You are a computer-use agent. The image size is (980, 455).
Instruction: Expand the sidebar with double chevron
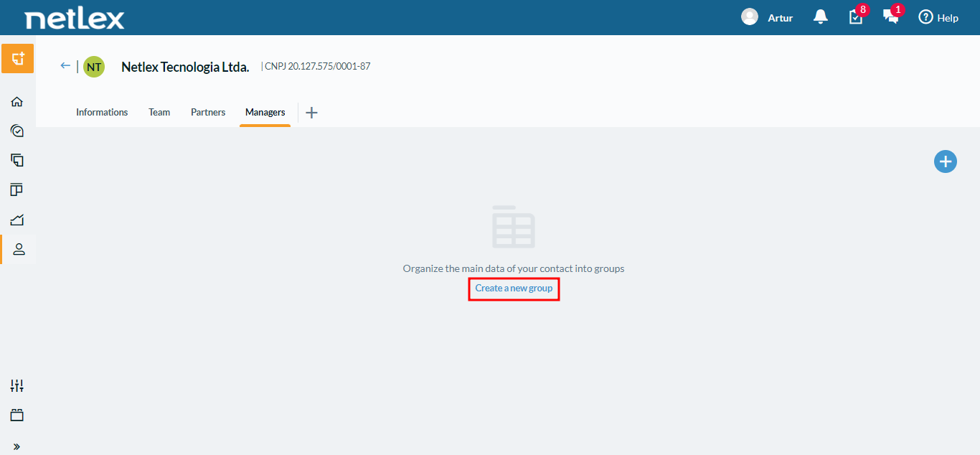tap(17, 446)
